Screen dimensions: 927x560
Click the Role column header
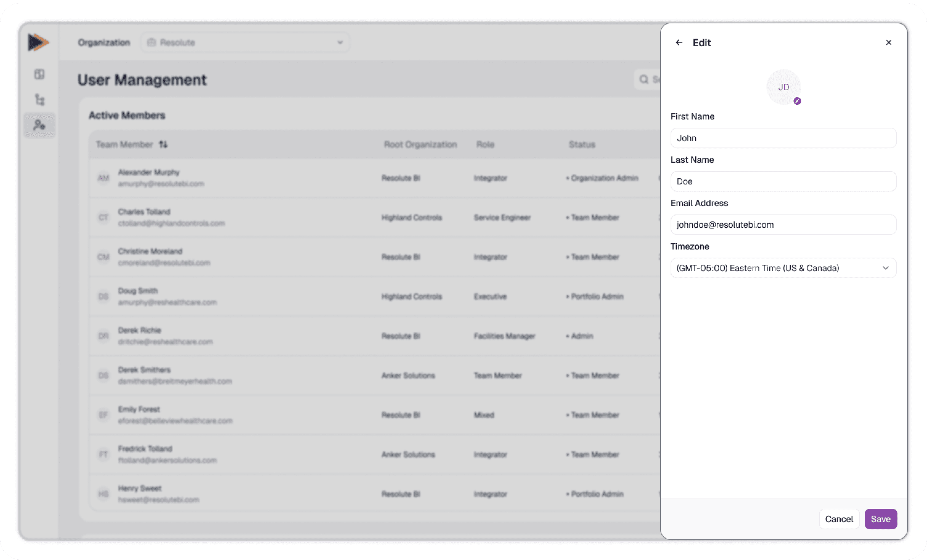pyautogui.click(x=485, y=144)
